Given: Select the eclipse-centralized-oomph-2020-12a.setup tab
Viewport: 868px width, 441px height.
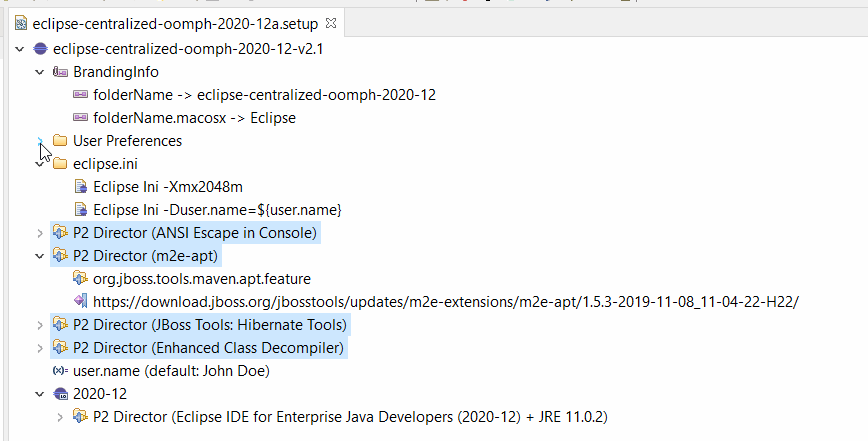Looking at the screenshot, I should point(175,24).
